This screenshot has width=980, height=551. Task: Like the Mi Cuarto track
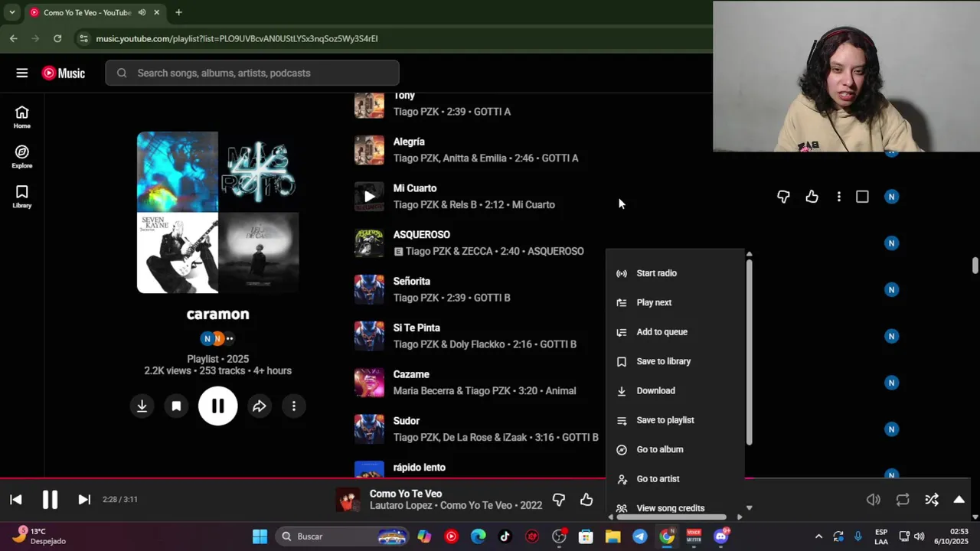click(x=812, y=197)
